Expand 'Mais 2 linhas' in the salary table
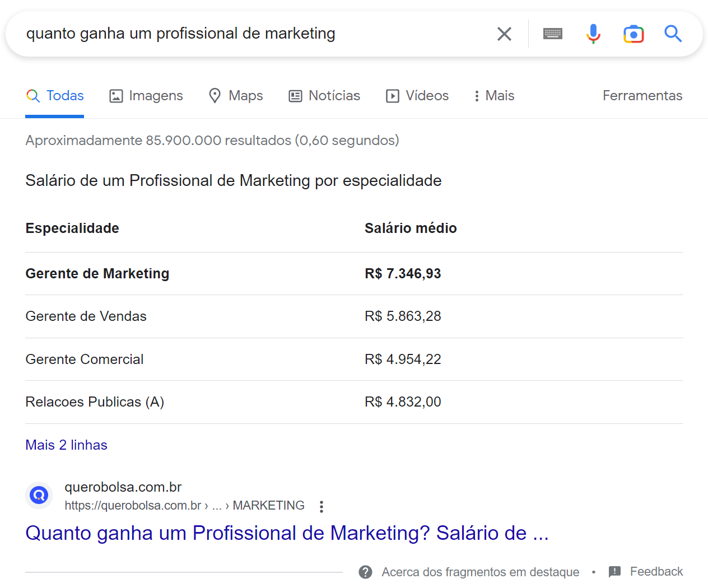Screen dimensions: 708x588 [66, 445]
